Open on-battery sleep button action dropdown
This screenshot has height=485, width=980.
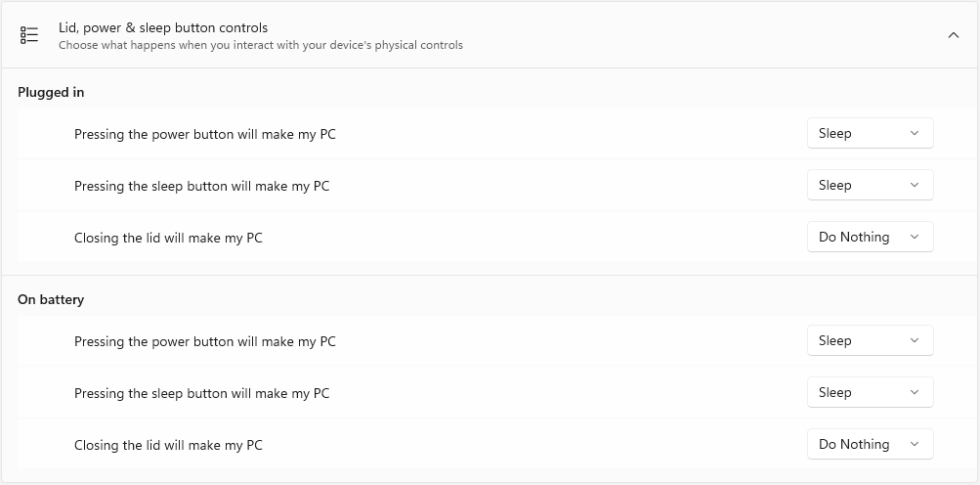870,392
